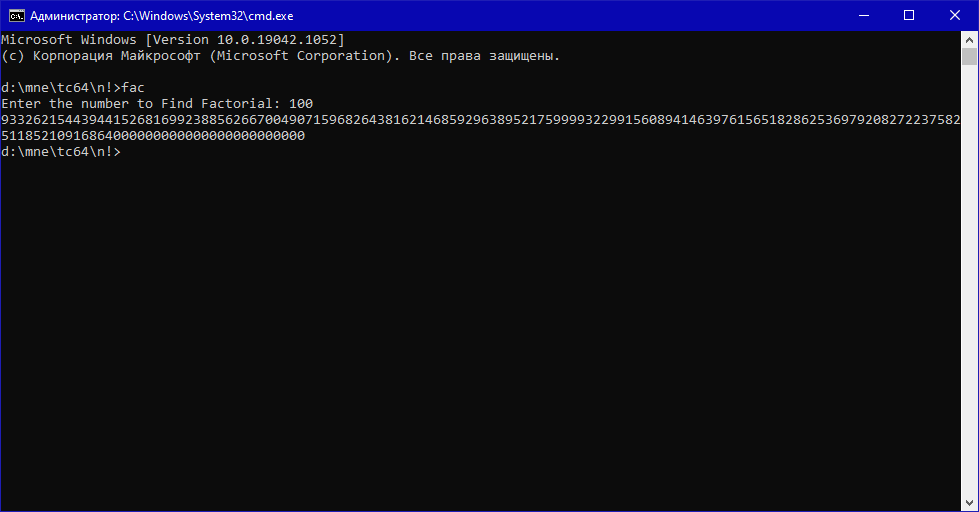The width and height of the screenshot is (979, 512).
Task: Click the scrollbar up arrow
Action: pos(969,39)
